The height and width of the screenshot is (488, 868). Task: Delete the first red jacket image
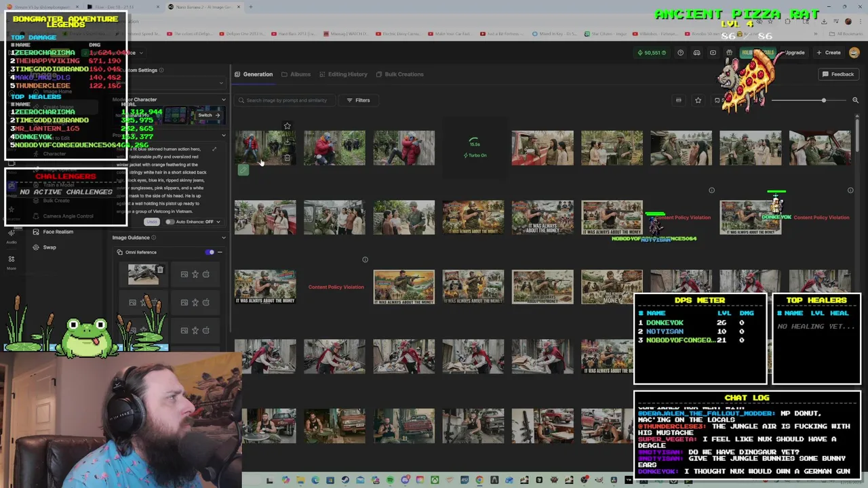tap(287, 158)
